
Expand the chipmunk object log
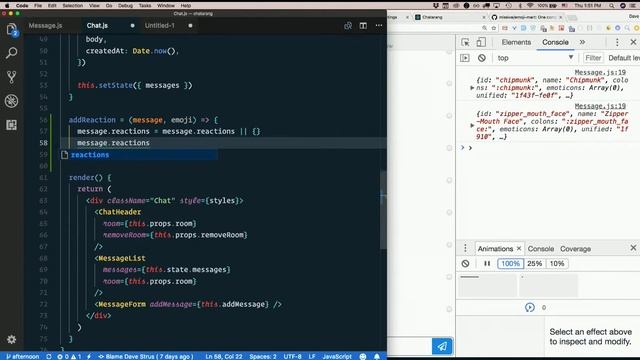coord(472,88)
